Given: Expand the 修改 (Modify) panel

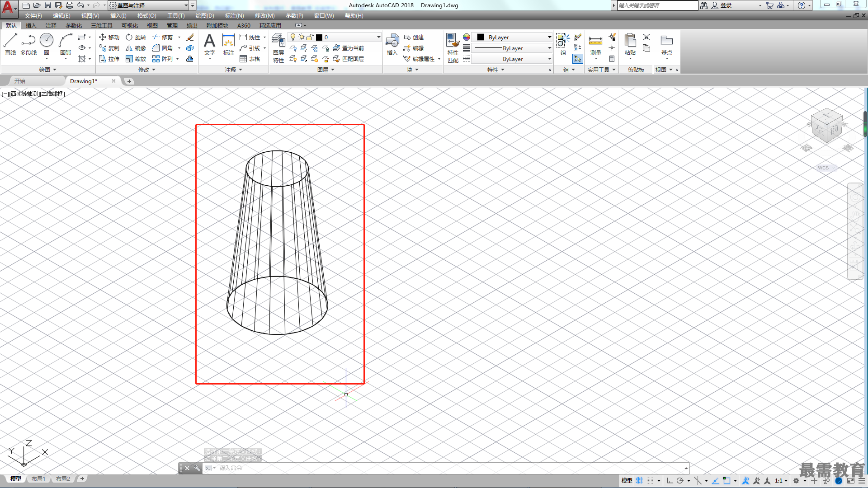Looking at the screenshot, I should (146, 70).
